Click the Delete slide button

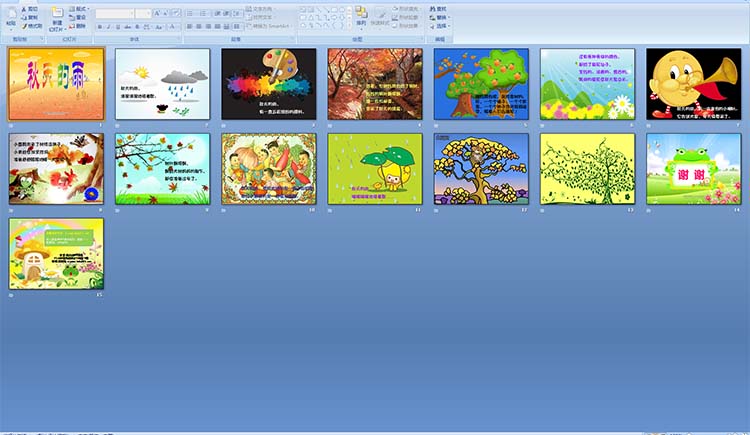[77, 26]
